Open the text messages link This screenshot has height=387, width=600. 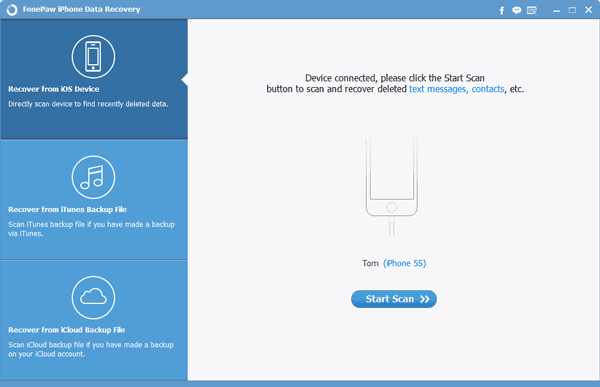[438, 89]
